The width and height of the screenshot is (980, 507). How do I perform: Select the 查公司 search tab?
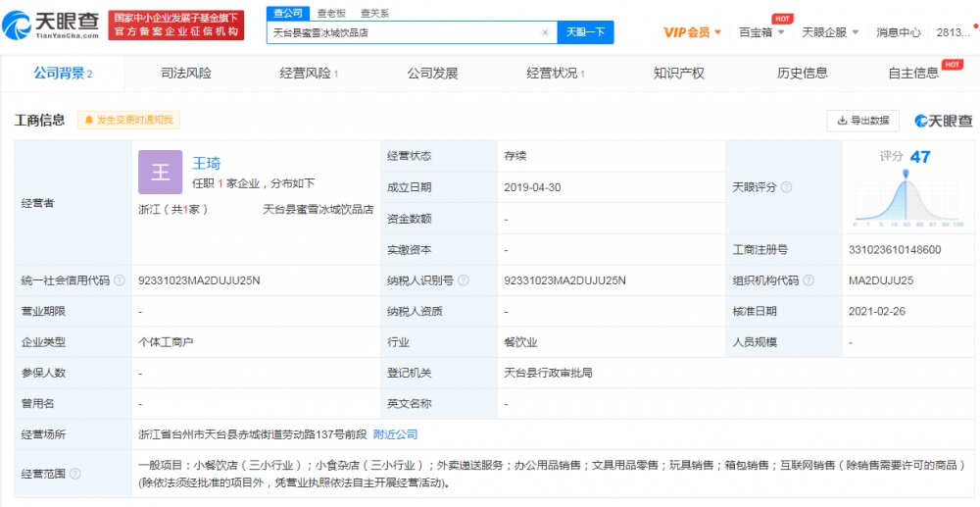pos(287,13)
